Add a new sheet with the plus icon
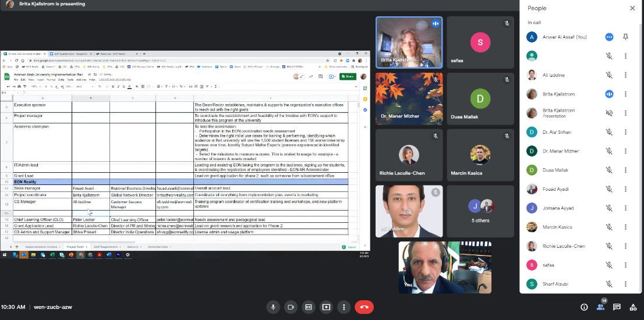The height and width of the screenshot is (320, 644). click(10, 247)
